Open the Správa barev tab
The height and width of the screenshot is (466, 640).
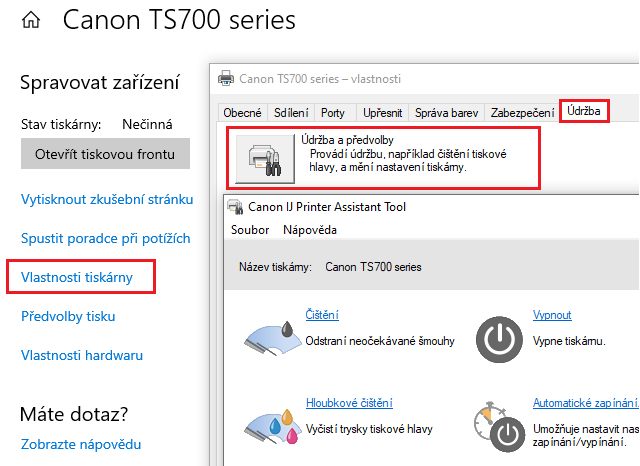pyautogui.click(x=447, y=113)
